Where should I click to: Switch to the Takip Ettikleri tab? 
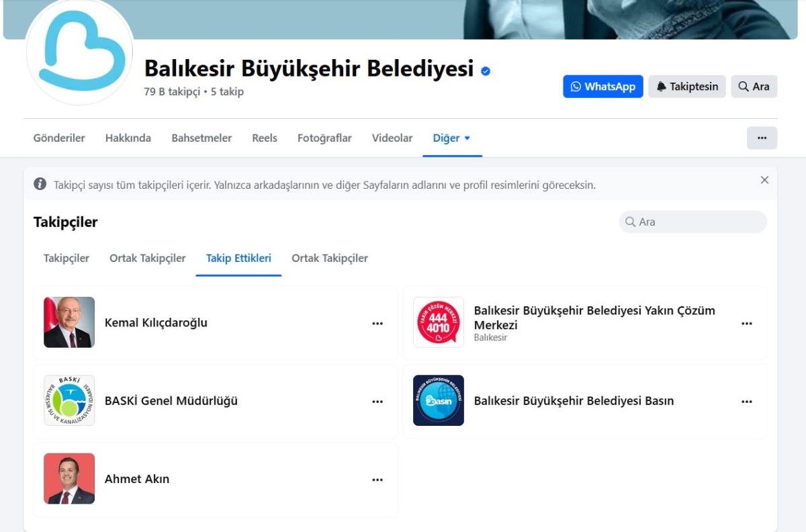238,259
